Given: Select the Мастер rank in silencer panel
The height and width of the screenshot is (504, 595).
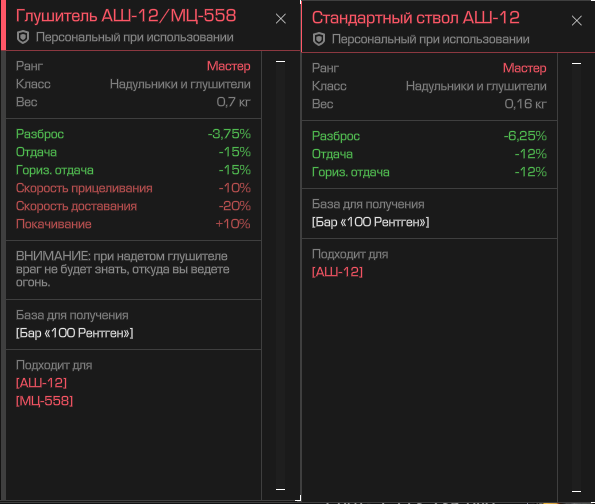Looking at the screenshot, I should pyautogui.click(x=228, y=66).
